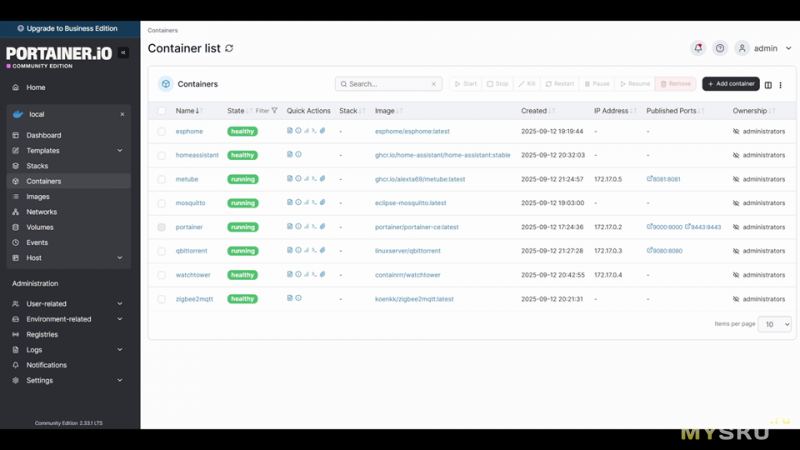The width and height of the screenshot is (800, 450).
Task: Open exec console for mosquitto container
Action: [x=314, y=202]
